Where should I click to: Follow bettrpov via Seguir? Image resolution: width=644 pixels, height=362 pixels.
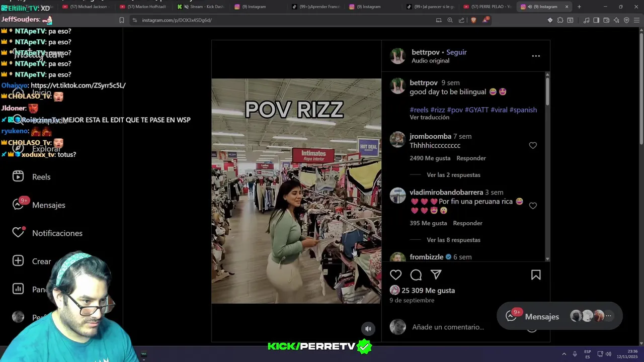coord(456,52)
